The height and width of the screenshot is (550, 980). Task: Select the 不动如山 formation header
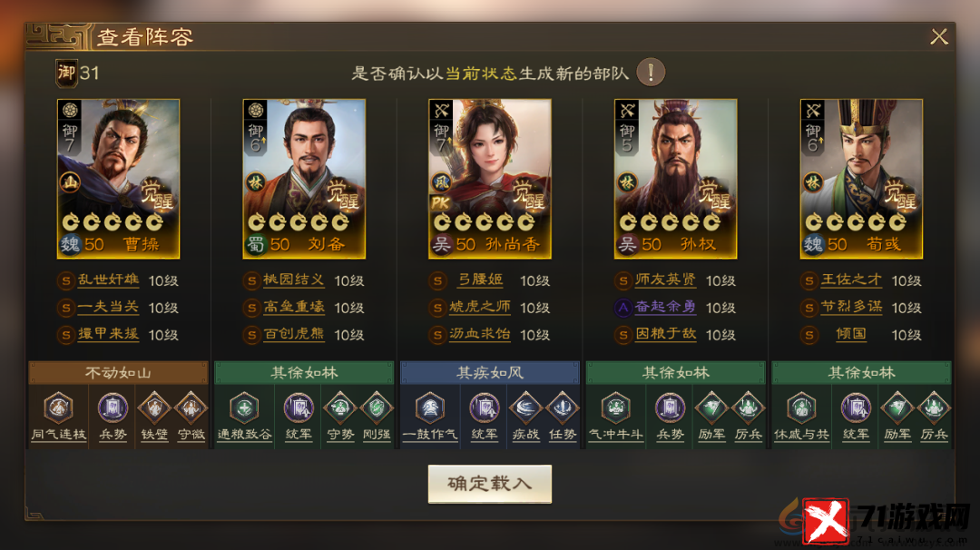(118, 372)
